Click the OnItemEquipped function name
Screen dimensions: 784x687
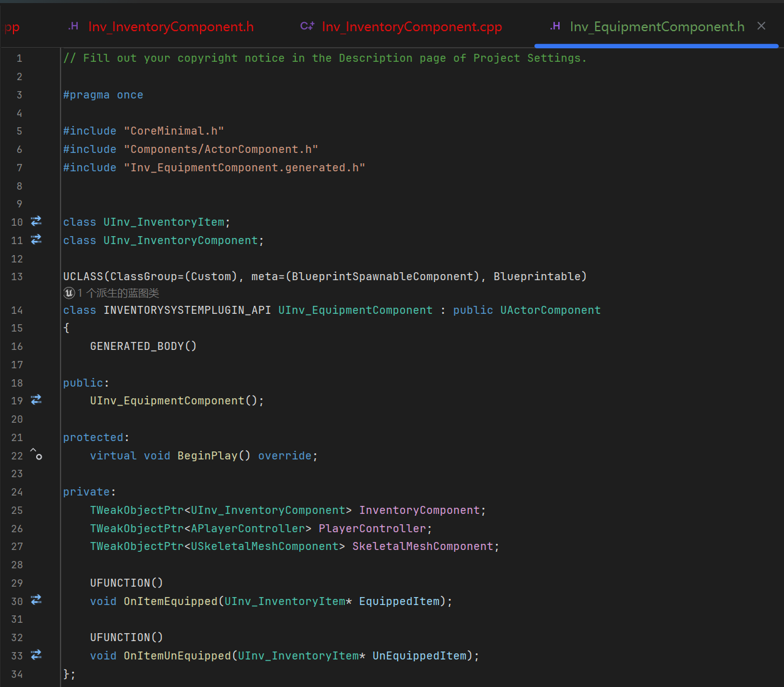(x=171, y=601)
